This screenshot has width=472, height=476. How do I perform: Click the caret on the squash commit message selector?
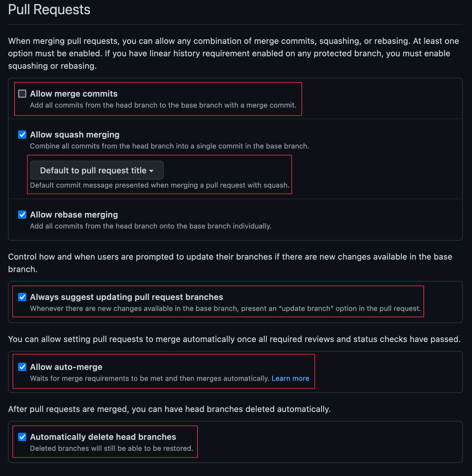[152, 171]
